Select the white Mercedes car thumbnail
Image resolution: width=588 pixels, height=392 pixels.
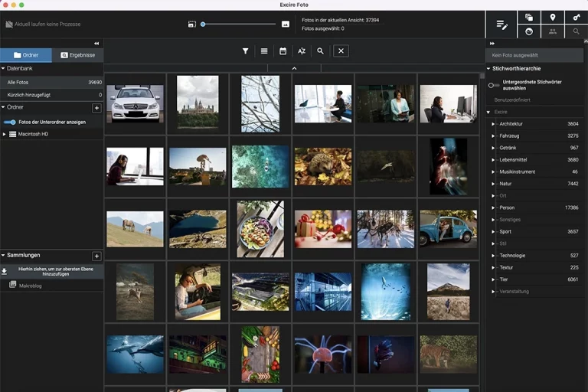[x=135, y=103]
